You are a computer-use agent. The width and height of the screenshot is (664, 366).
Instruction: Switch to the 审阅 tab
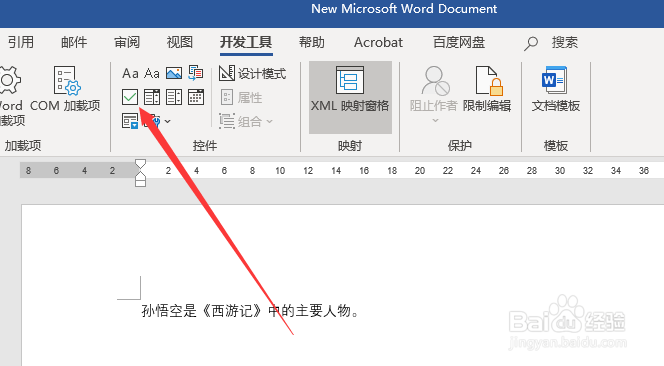(x=127, y=42)
